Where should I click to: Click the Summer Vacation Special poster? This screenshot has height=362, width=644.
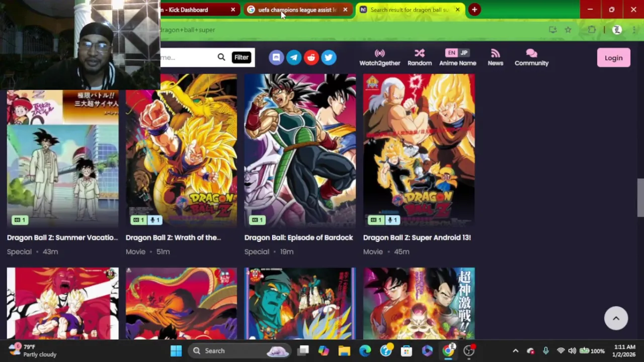tap(63, 158)
